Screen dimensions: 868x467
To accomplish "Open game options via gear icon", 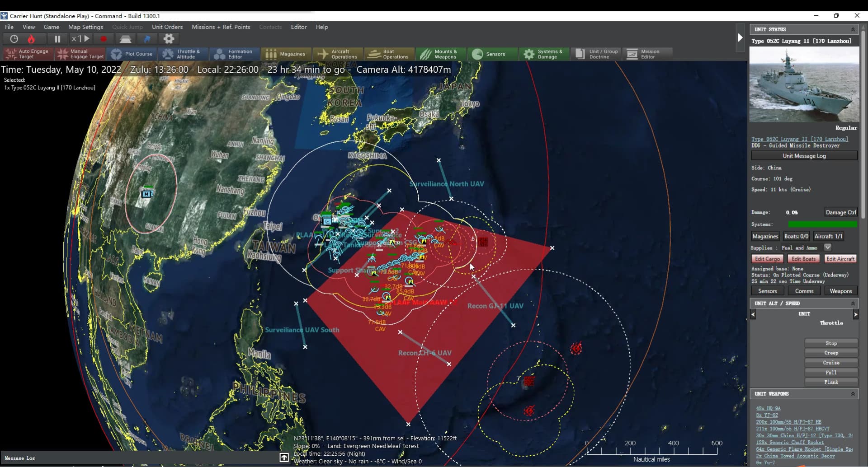I will click(x=169, y=39).
